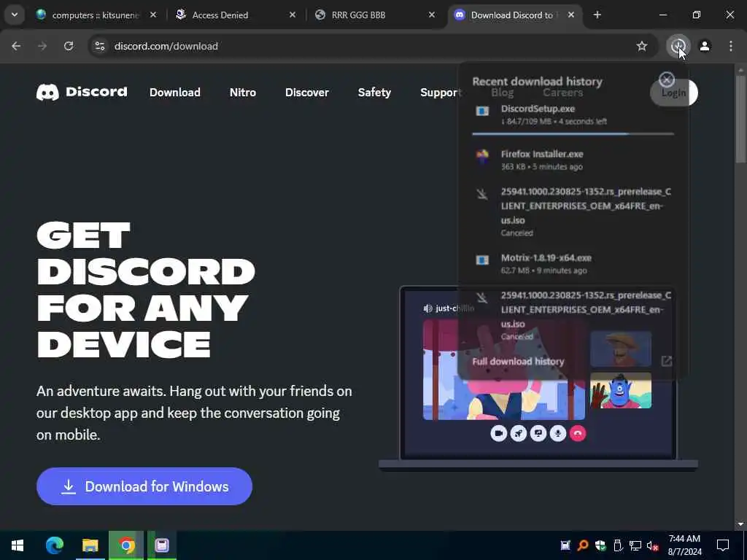Image resolution: width=747 pixels, height=560 pixels.
Task: Open Full download history
Action: coord(518,362)
